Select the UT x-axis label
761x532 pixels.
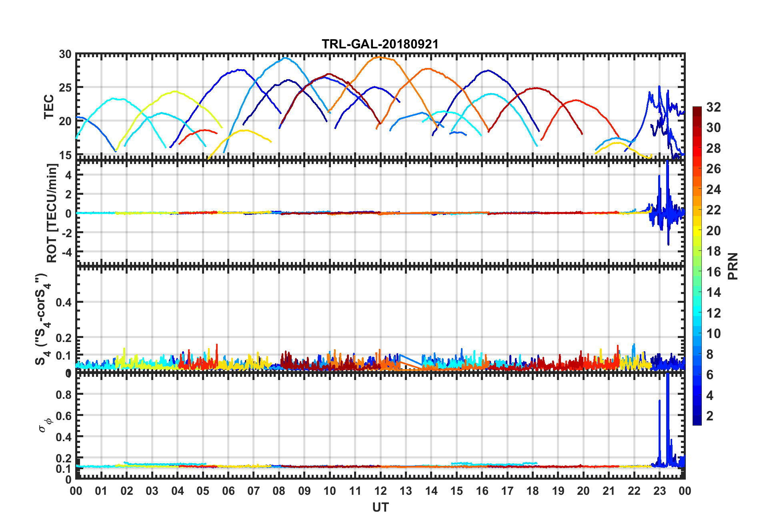380,507
